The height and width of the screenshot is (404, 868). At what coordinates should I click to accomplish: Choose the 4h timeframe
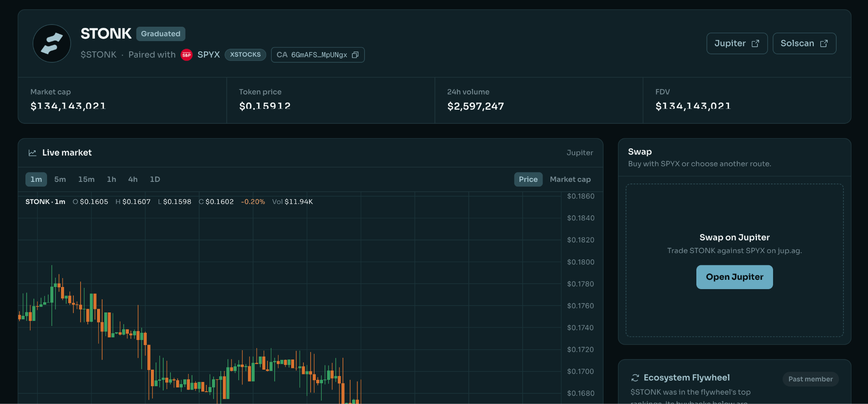[x=133, y=179]
